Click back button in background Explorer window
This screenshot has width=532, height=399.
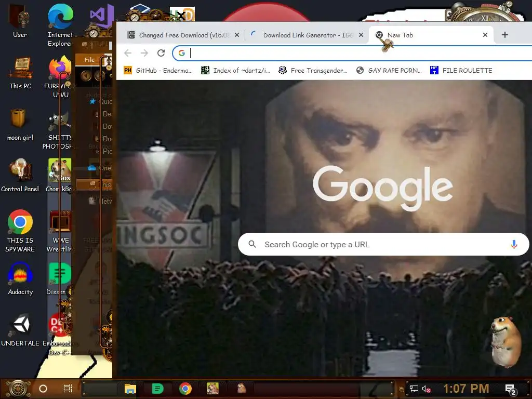pyautogui.click(x=86, y=75)
